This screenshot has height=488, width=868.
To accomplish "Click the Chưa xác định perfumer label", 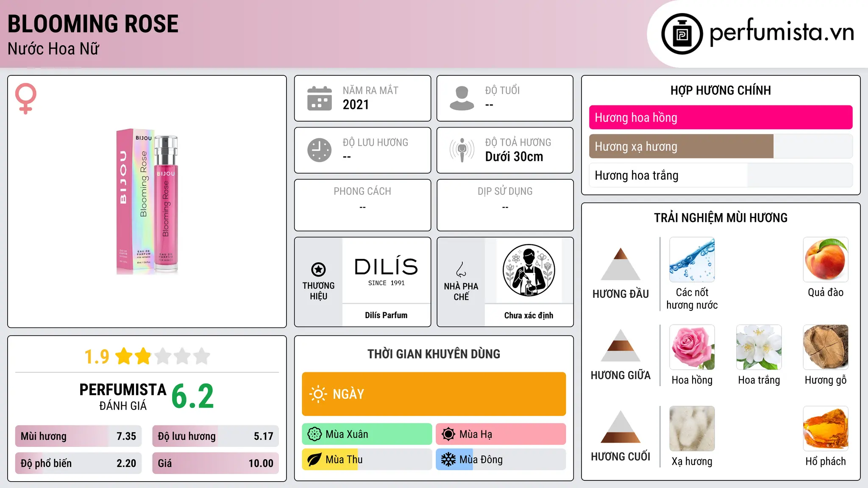I will (529, 315).
